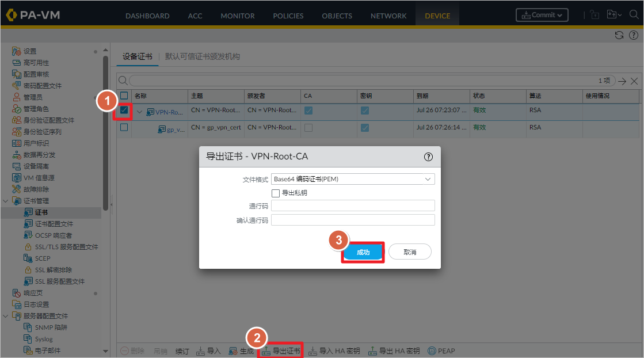Select the 管理员 icon in sidebar
Screen dimensions: 644x358
click(17, 97)
